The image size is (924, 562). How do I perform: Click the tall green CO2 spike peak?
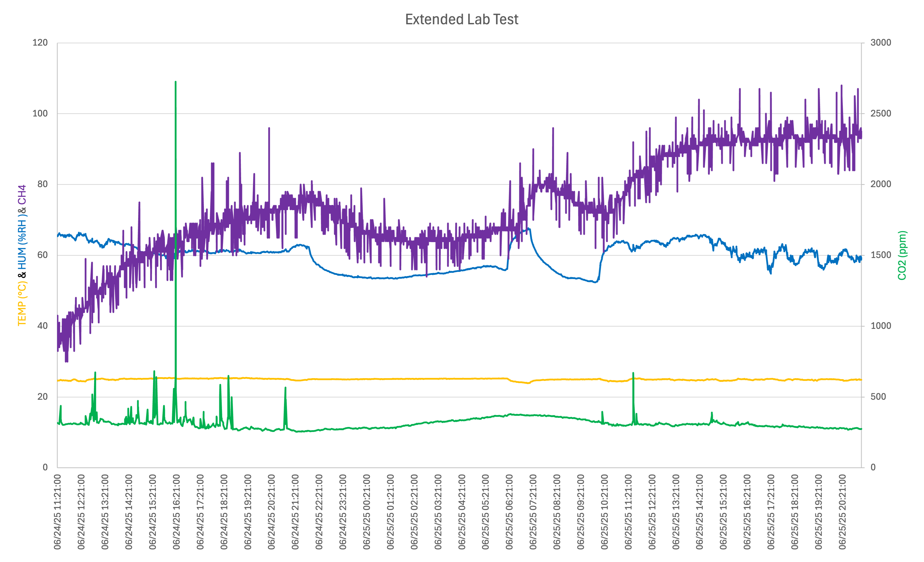[x=176, y=83]
